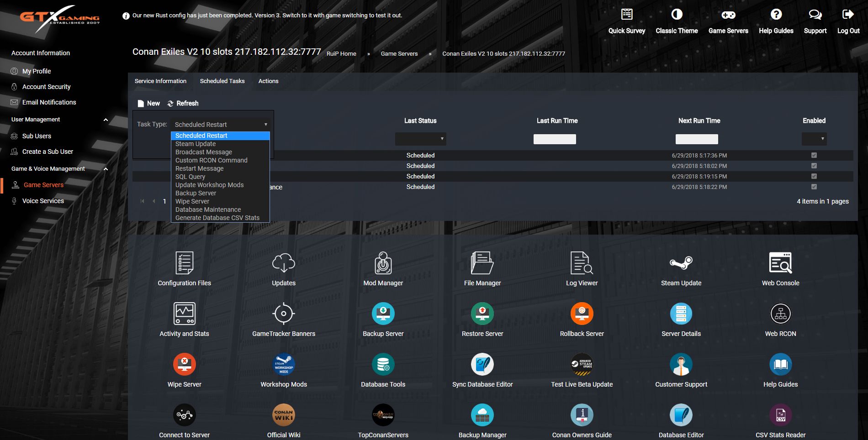Screen dimensions: 868x440
Task: Open the CSV Stats Reader icon
Action: (x=780, y=415)
